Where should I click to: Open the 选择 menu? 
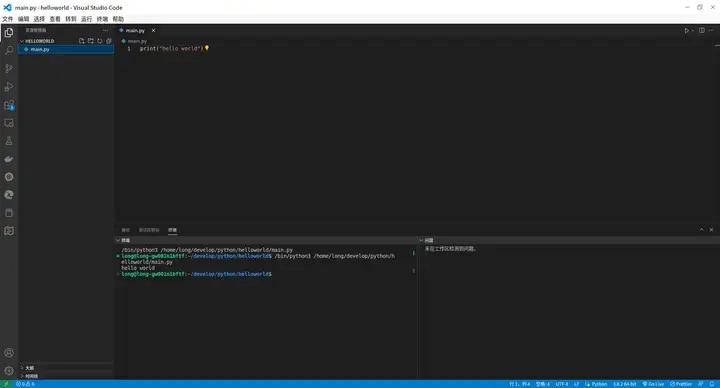tap(39, 19)
